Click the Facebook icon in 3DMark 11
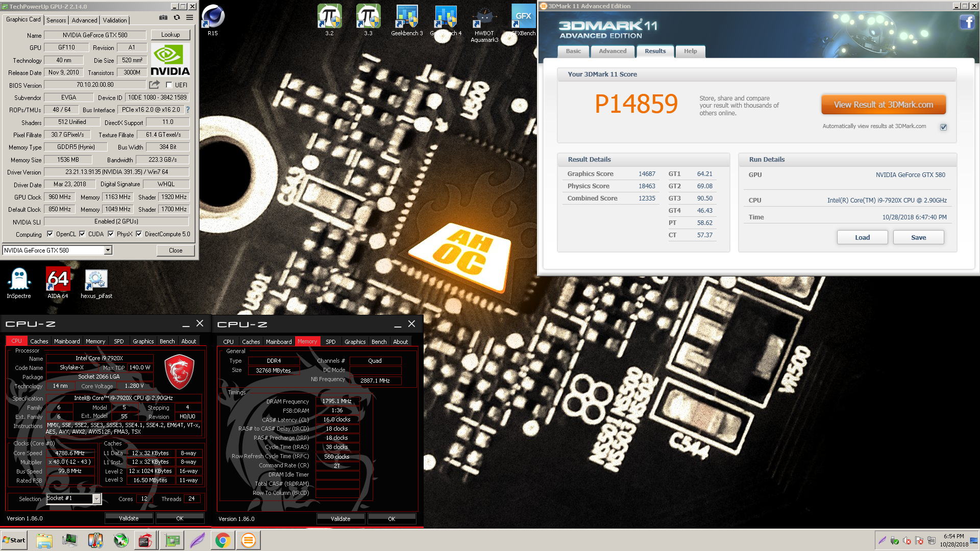 click(x=967, y=22)
